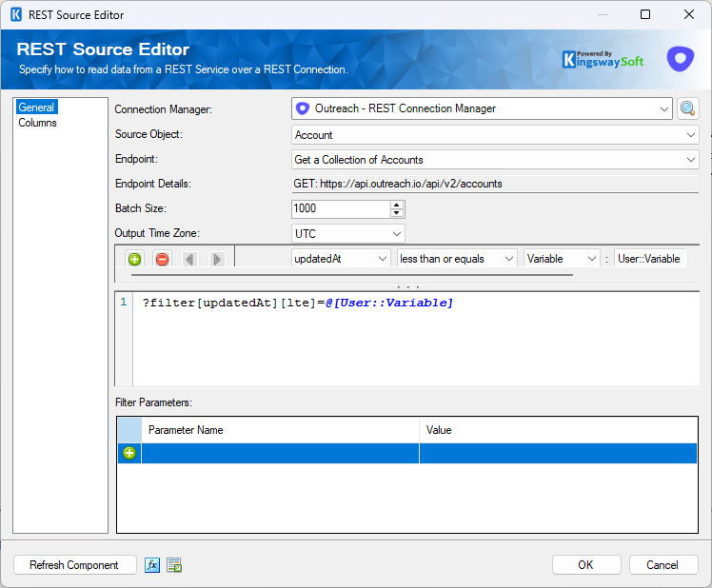This screenshot has width=712, height=588.
Task: Maximize the REST Source Editor window
Action: 645,14
